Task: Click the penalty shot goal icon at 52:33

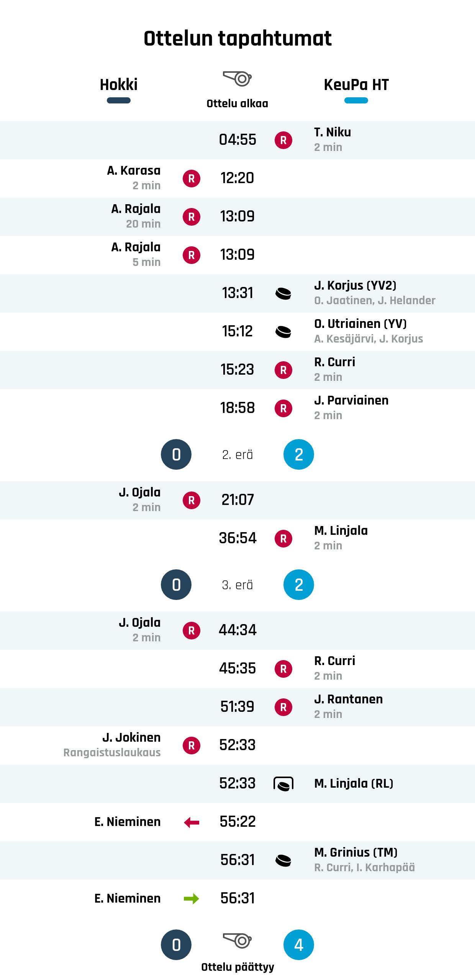Action: tap(283, 784)
